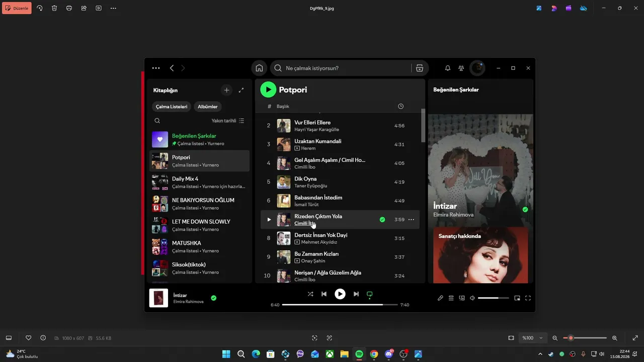Expand the Kitaplığın library panel
Screen dimensions: 644x362
241,90
